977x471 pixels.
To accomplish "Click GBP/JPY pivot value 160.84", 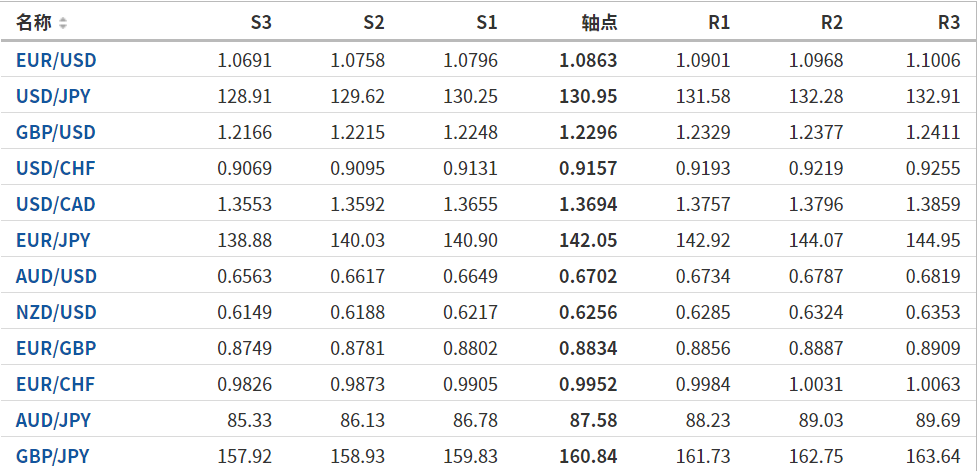I will coord(588,456).
